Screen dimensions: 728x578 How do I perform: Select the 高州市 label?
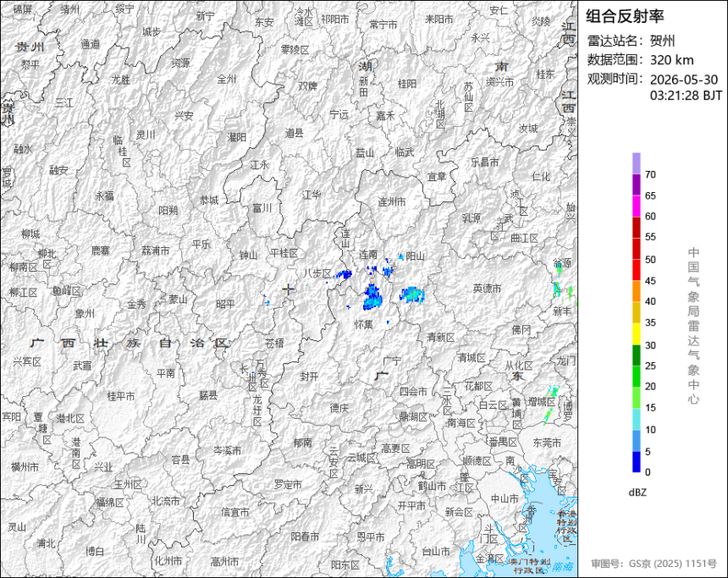[224, 562]
